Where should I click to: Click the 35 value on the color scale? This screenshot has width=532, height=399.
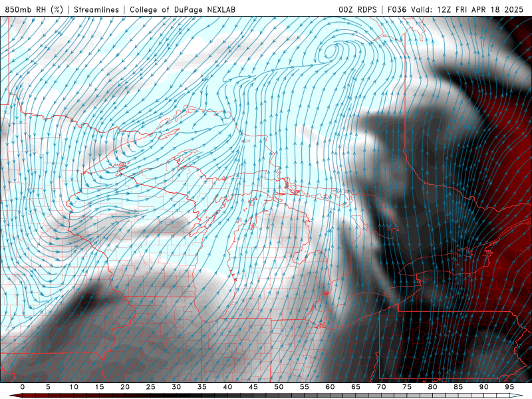(x=202, y=387)
